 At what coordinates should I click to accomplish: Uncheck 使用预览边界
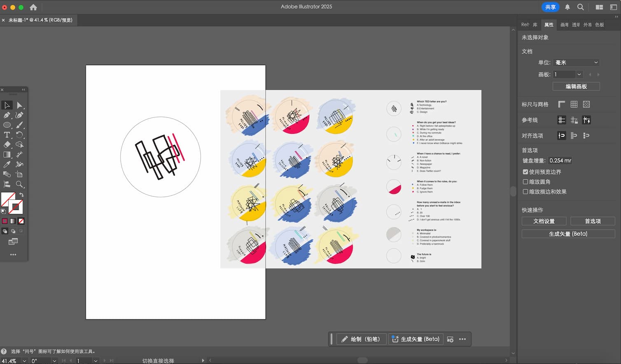click(525, 172)
